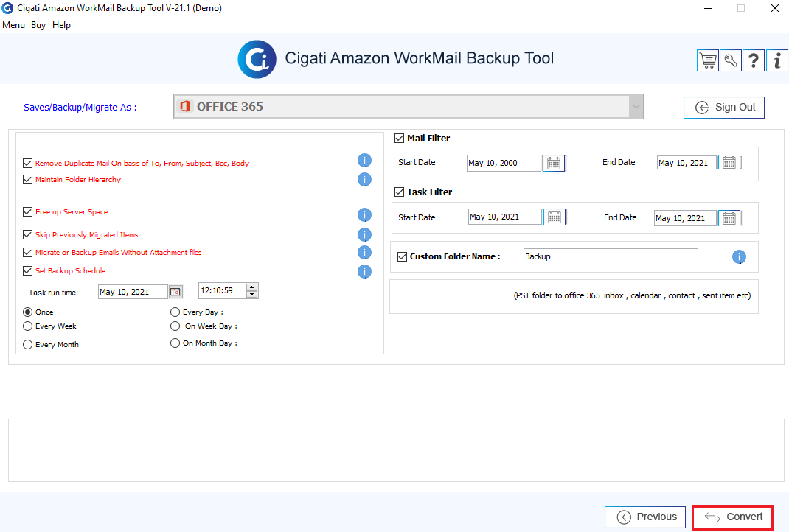
Task: Click the empty log output box
Action: [x=396, y=450]
